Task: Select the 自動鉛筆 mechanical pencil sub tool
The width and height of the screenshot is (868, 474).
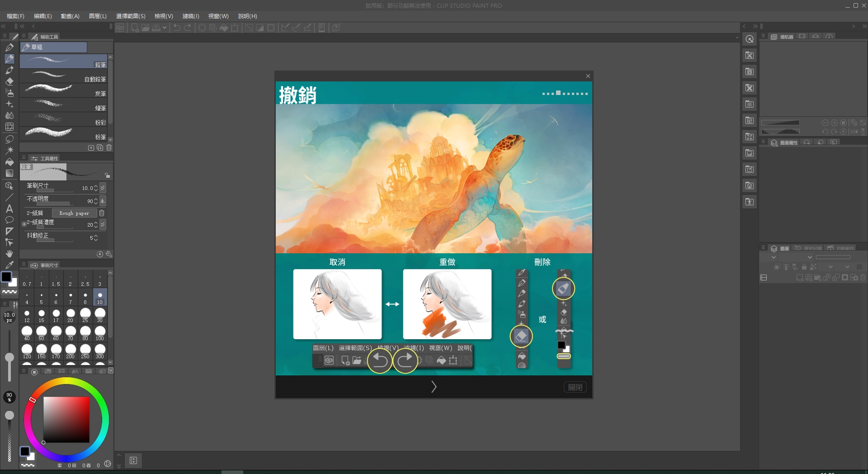Action: (x=63, y=76)
